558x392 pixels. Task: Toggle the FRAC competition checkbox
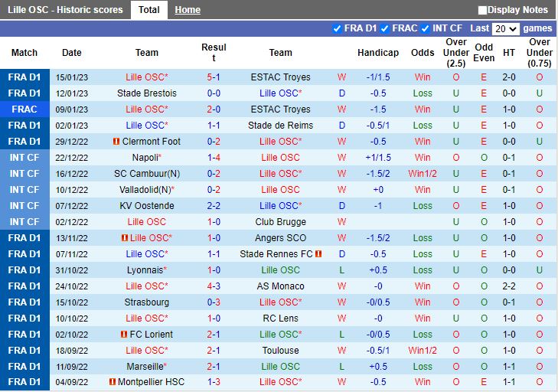(x=385, y=28)
